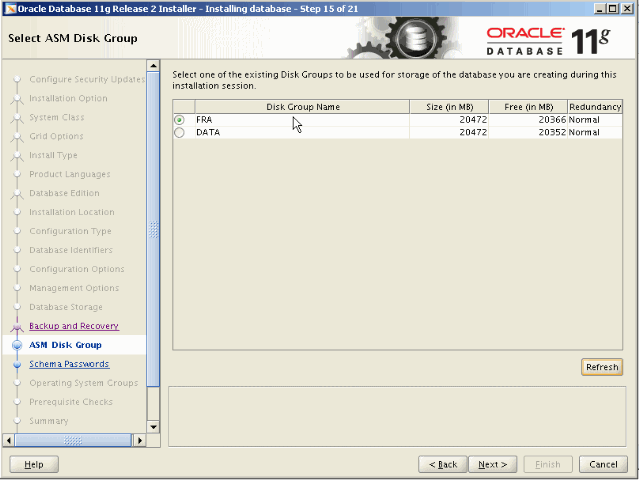Click the Summary step
Image resolution: width=639 pixels, height=480 pixels.
(x=49, y=421)
